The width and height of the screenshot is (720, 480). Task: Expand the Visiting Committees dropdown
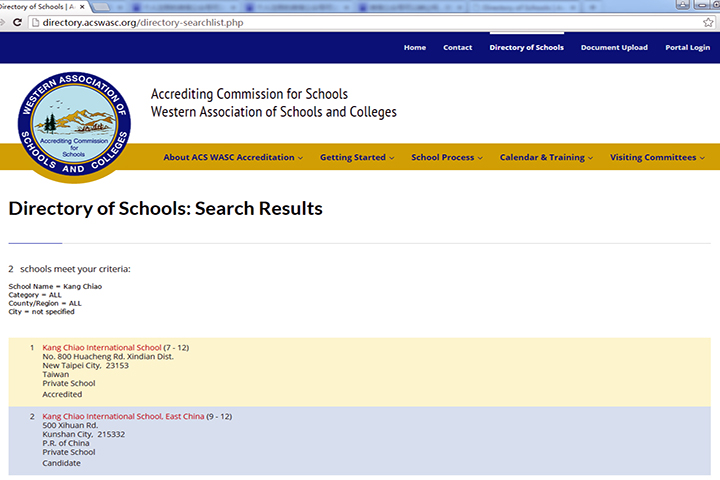[x=657, y=157]
